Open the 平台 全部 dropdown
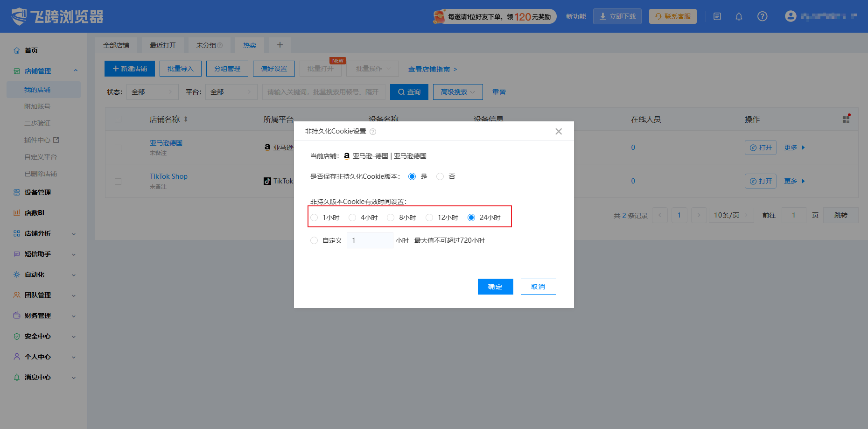 (231, 92)
